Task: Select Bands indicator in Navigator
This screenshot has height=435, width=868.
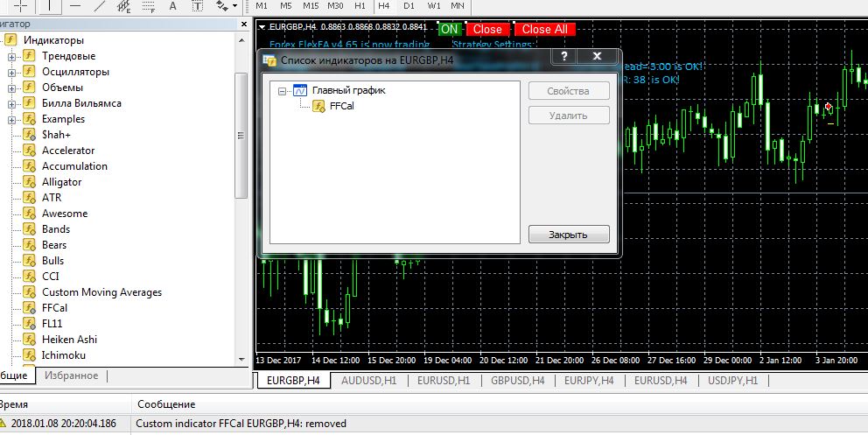Action: point(56,229)
